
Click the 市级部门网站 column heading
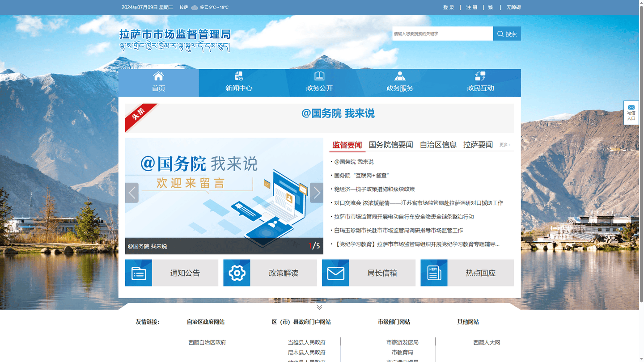(394, 322)
